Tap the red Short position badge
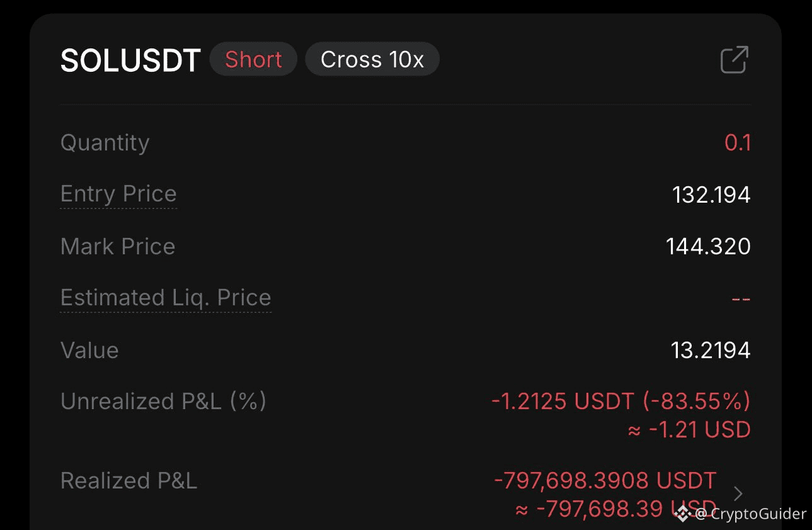The width and height of the screenshot is (812, 530). 253,60
